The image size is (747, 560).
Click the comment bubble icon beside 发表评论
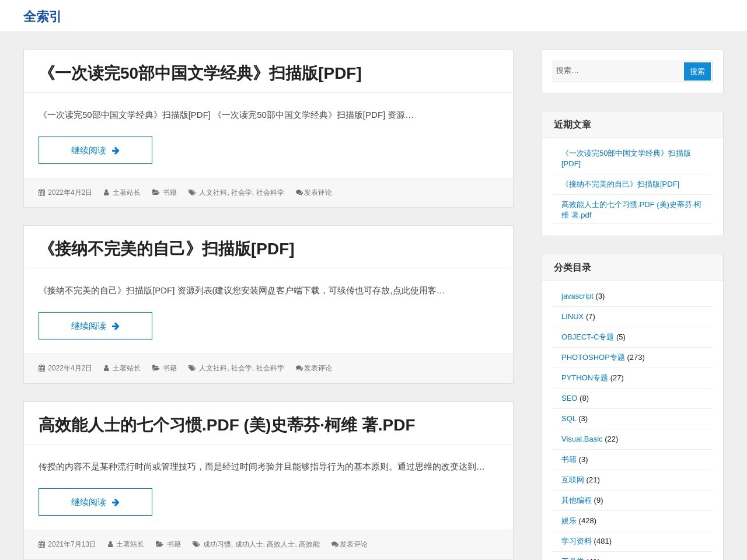(299, 192)
